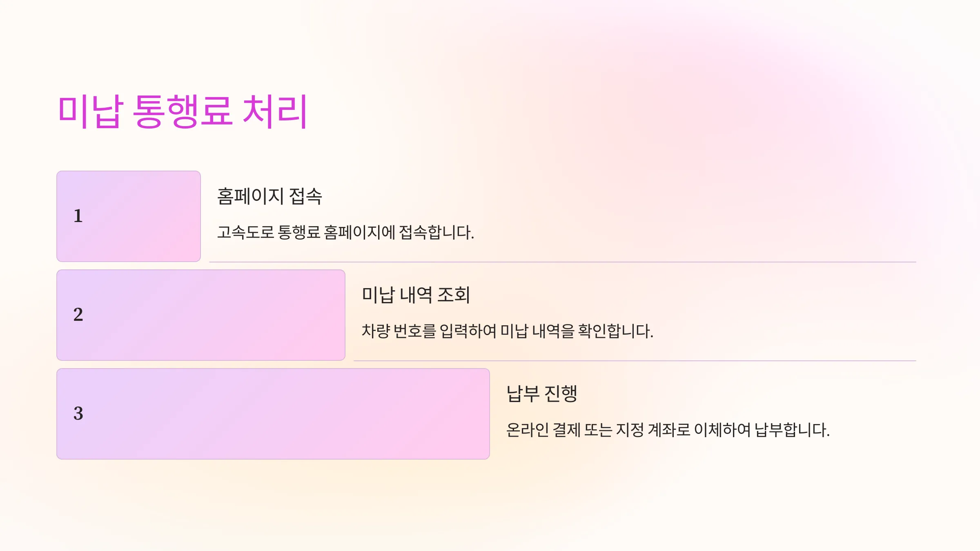The width and height of the screenshot is (980, 551).
Task: Click the word 통행료 in the title
Action: 183,111
